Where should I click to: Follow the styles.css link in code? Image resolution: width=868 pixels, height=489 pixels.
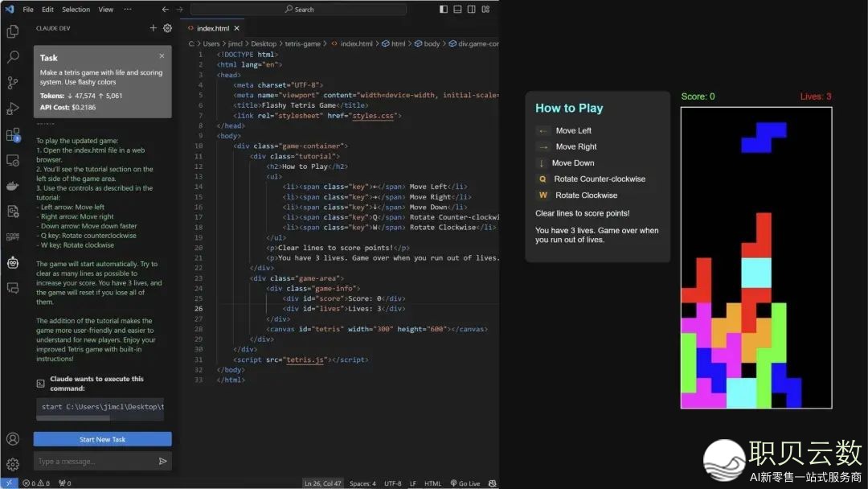click(x=373, y=116)
